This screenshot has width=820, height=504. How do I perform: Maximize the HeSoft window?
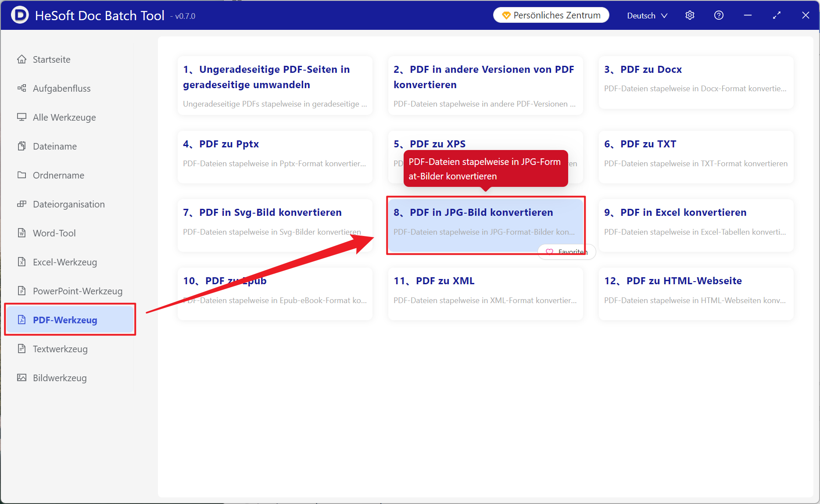777,15
